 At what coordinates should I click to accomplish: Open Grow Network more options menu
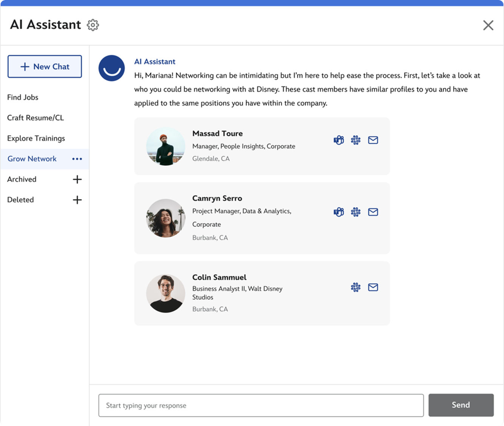click(x=77, y=159)
